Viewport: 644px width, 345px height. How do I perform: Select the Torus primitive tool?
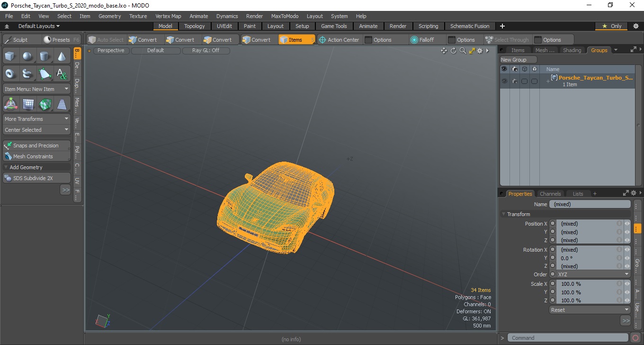pos(10,73)
